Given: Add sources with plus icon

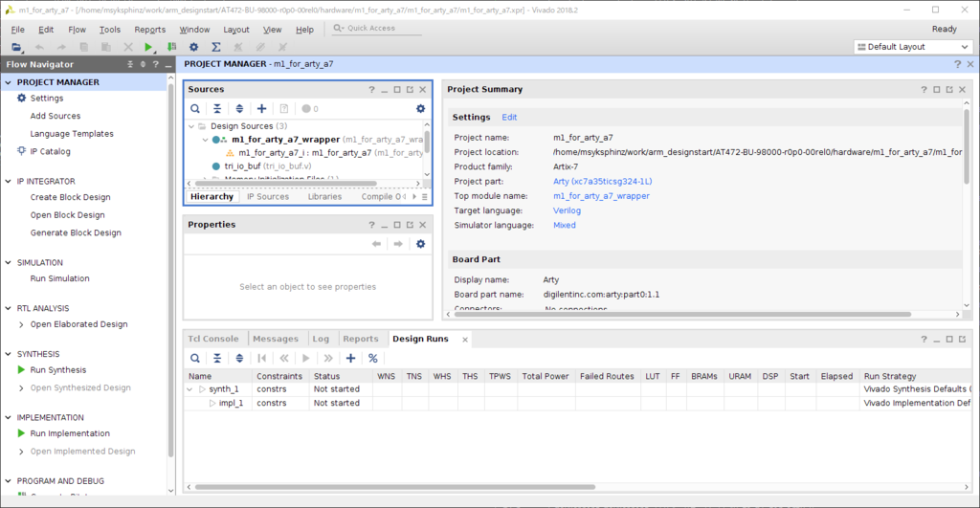Looking at the screenshot, I should [262, 109].
